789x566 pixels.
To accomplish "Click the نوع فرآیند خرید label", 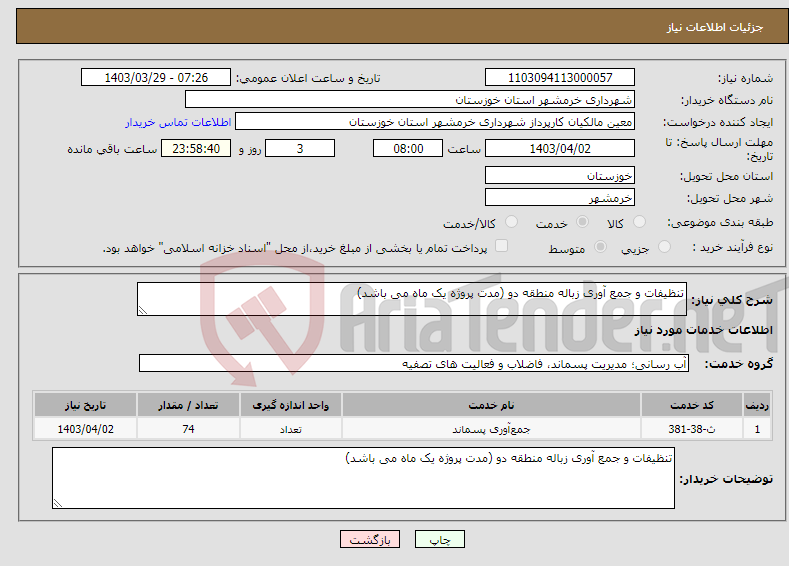I will point(733,247).
